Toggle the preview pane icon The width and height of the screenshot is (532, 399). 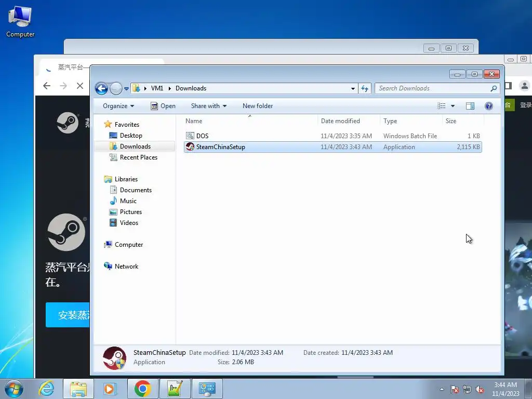click(x=470, y=106)
